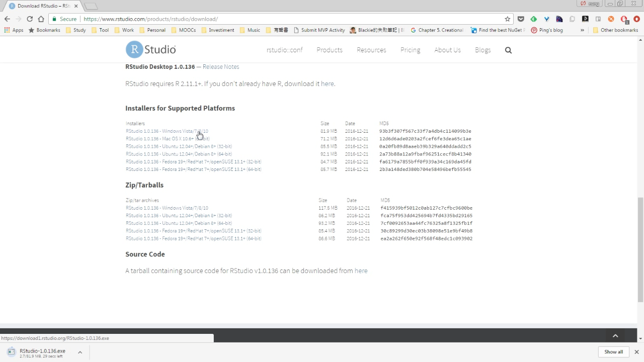Click Show all downloads button

click(613, 352)
